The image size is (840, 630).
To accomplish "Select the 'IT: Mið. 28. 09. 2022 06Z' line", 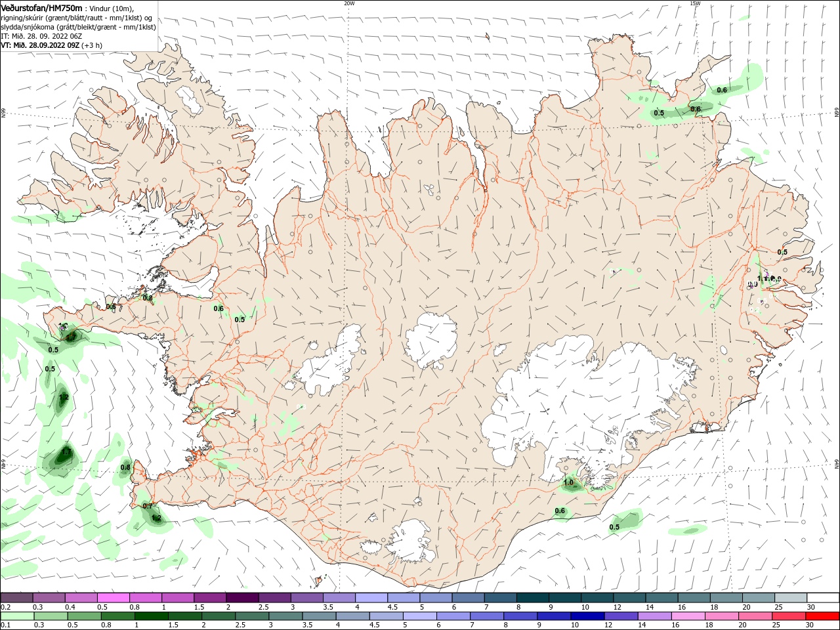I will click(41, 36).
